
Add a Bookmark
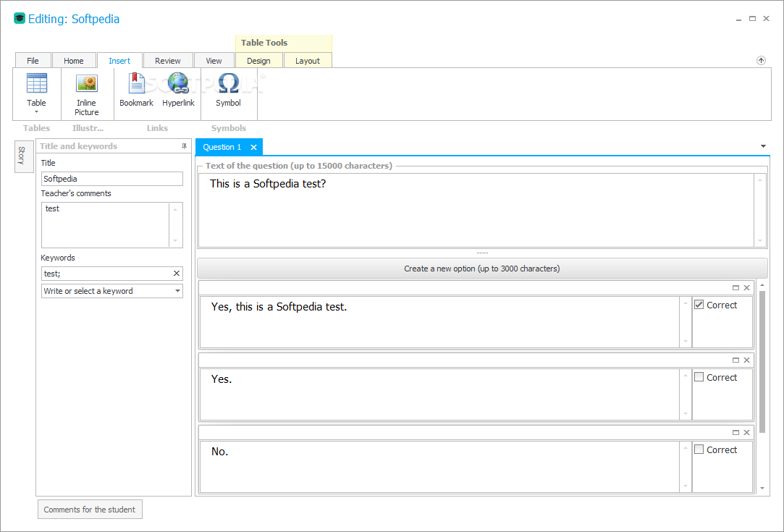click(136, 90)
